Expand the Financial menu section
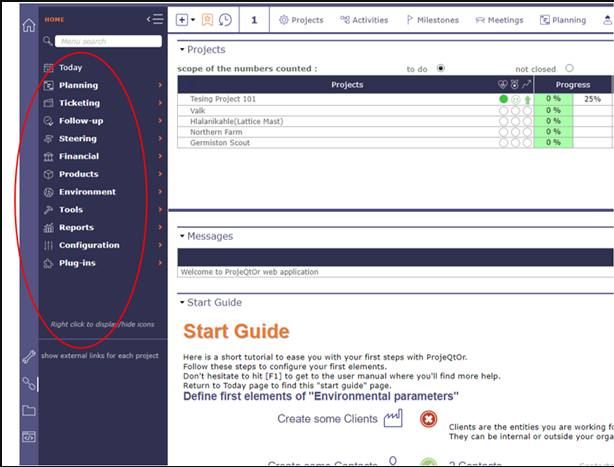 point(79,156)
